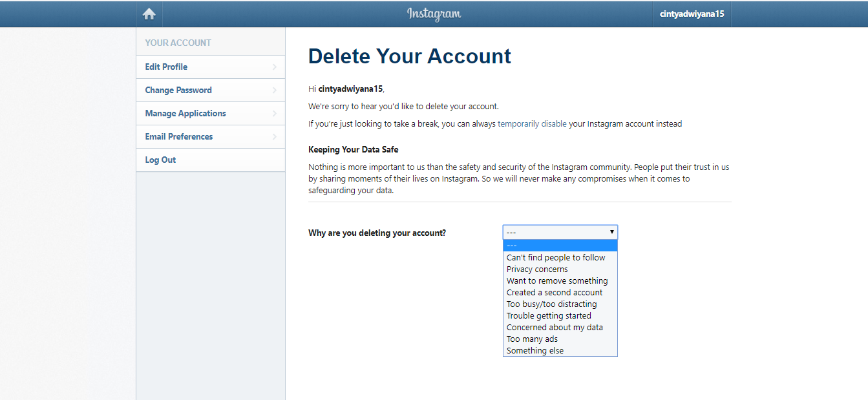Click the Instagram logo in header
Viewport: 868px width, 400px height.
click(434, 14)
